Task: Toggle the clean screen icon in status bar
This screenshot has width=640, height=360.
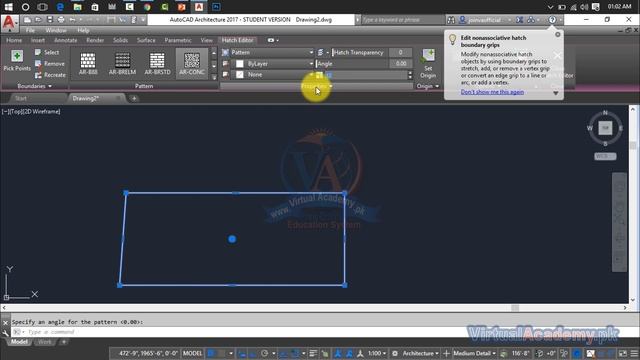Action: coord(622,353)
